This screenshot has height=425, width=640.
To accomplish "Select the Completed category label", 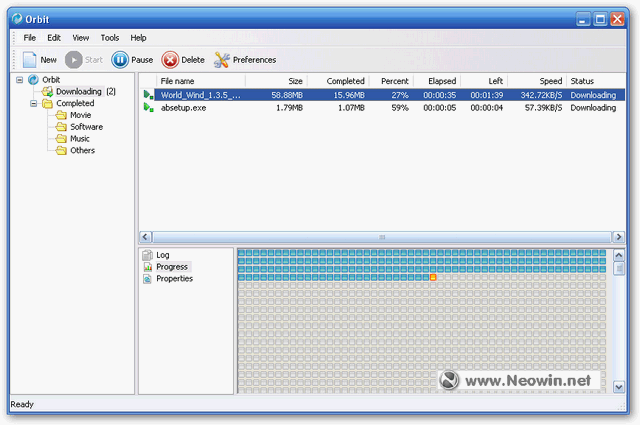I will coord(75,103).
